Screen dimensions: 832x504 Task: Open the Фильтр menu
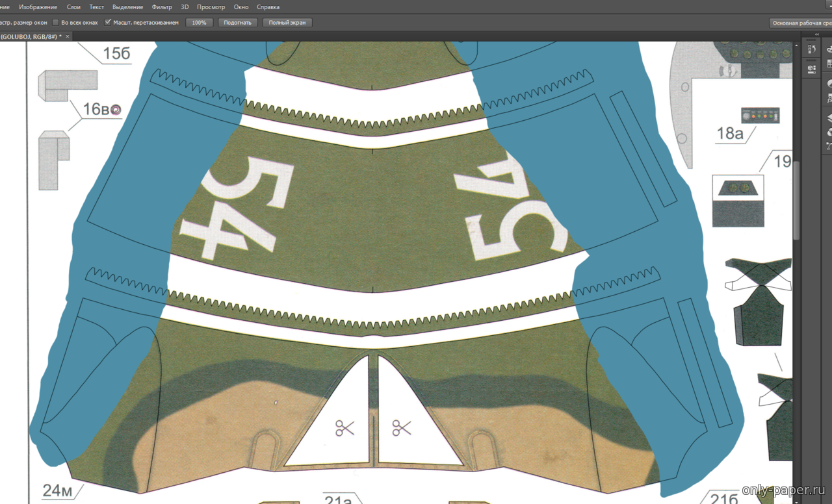click(x=162, y=7)
